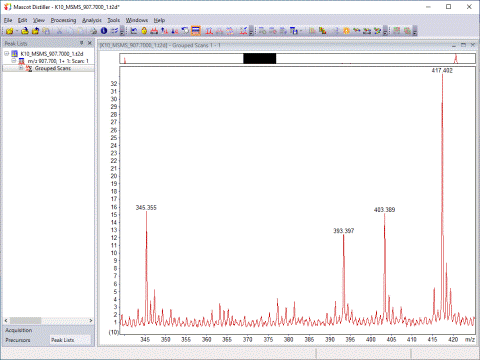Click the folder with blue arrow icon
Viewport: 480px width, 360px height.
click(25, 31)
